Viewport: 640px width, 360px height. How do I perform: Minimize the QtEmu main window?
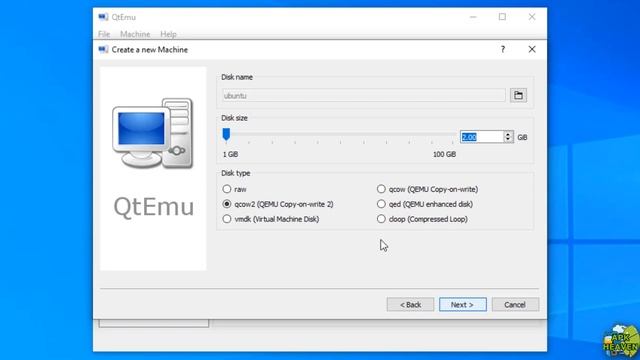pos(473,17)
